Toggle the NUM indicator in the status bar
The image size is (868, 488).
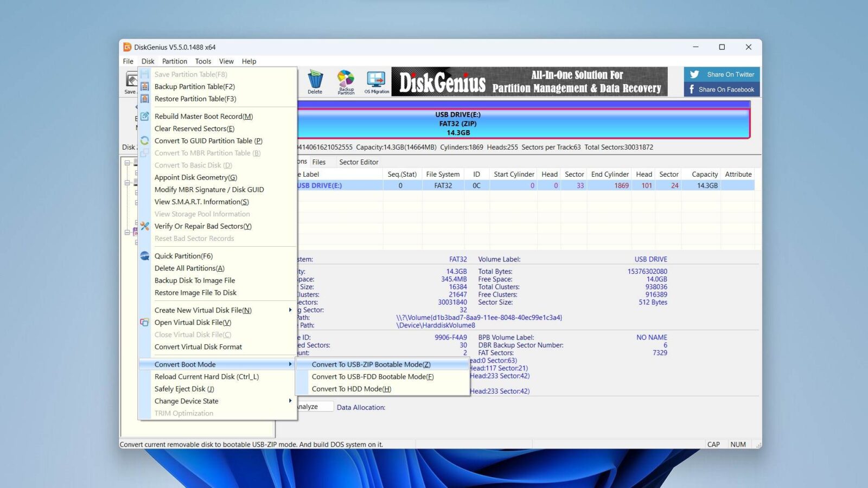tap(738, 444)
